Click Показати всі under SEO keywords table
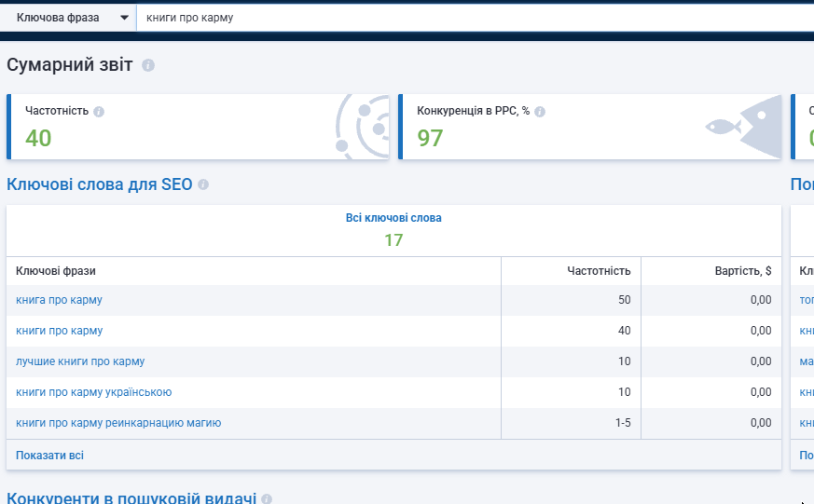Viewport: 814px width, 504px height. coord(49,456)
